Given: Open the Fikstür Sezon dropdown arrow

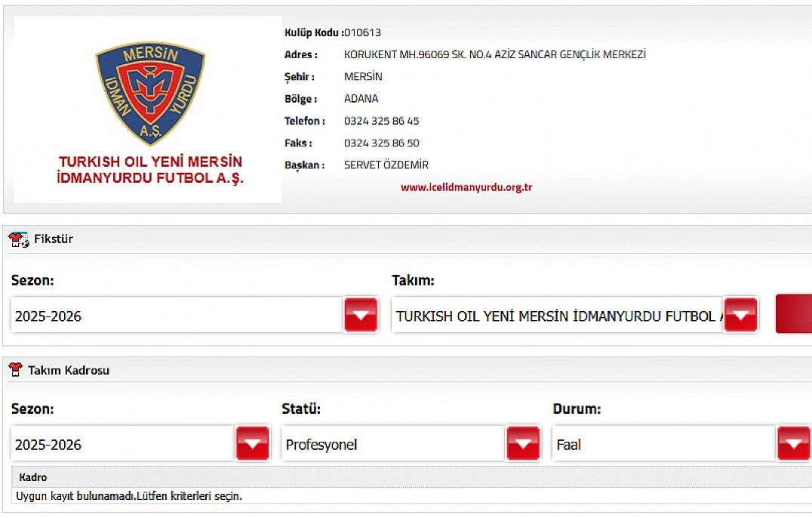Looking at the screenshot, I should (x=361, y=315).
